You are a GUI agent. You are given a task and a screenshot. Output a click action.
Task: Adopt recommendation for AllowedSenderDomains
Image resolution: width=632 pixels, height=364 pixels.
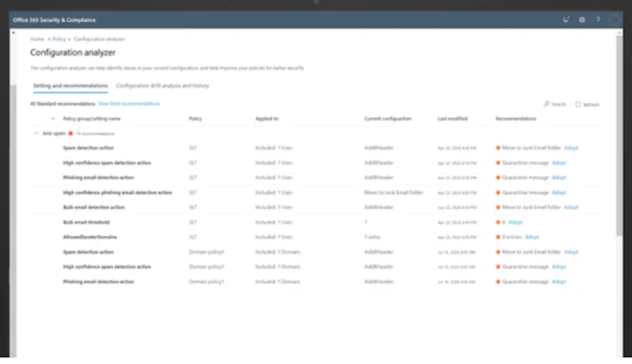click(x=532, y=237)
